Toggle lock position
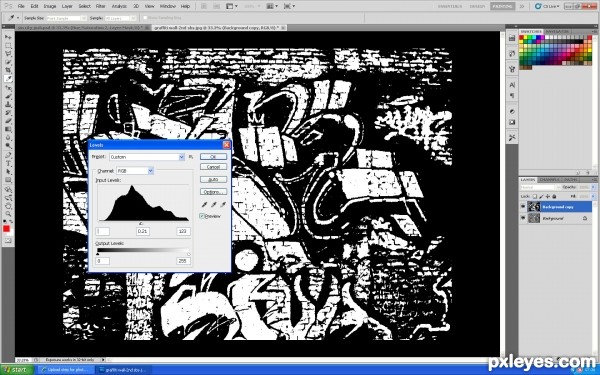Viewport: 600px width, 375px height. point(548,196)
